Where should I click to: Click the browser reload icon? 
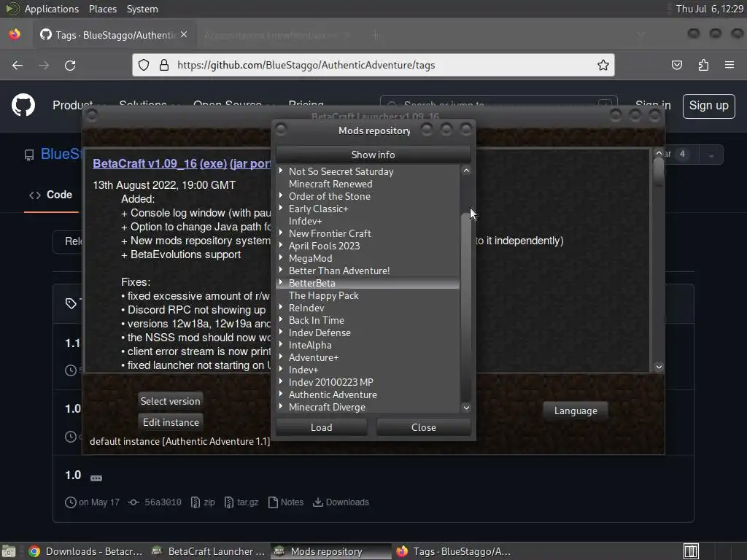click(70, 65)
